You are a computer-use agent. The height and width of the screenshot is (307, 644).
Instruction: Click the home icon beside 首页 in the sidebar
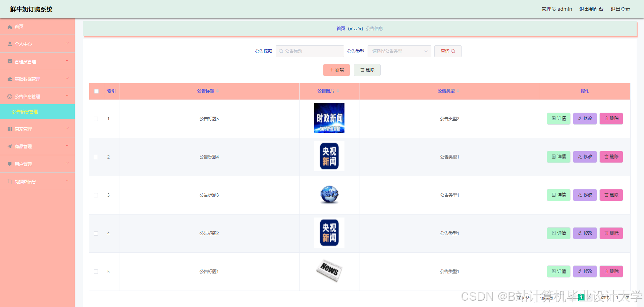[x=10, y=27]
